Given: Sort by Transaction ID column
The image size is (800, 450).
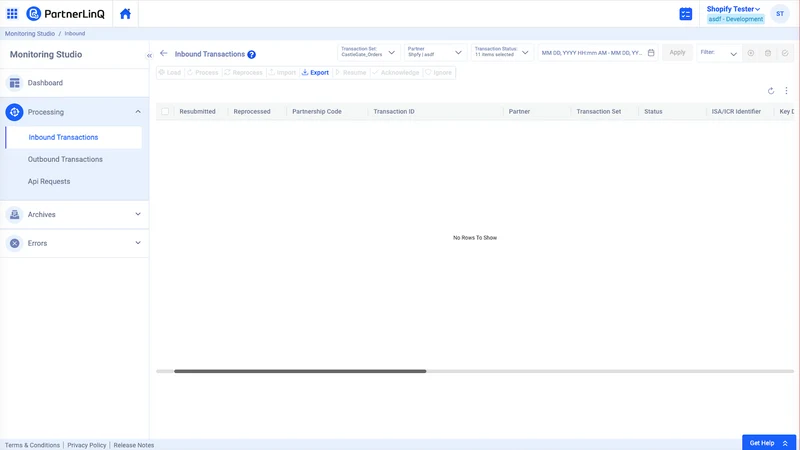Looking at the screenshot, I should (394, 111).
